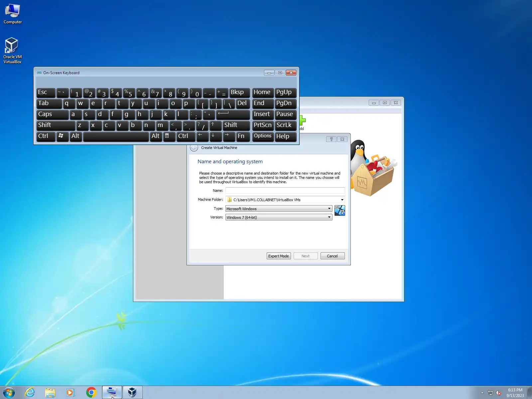The width and height of the screenshot is (532, 399).
Task: Click the End key on keyboard
Action: click(x=263, y=103)
